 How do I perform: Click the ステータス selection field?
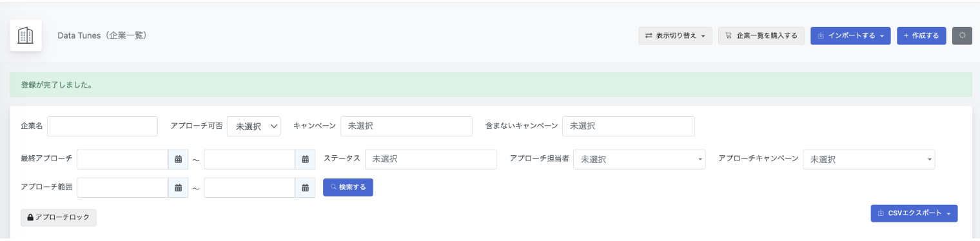[431, 159]
